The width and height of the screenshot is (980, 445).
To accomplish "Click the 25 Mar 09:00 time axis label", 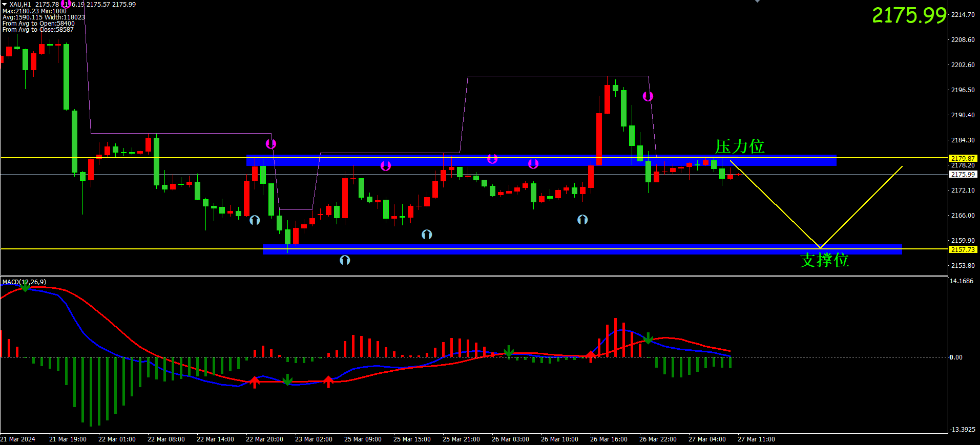I will tap(363, 439).
